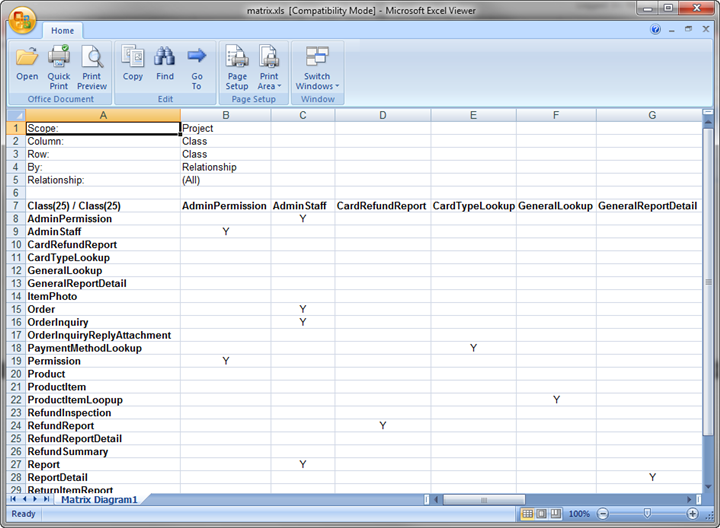Switch to Page Break Preview
720x528 pixels.
click(x=556, y=514)
